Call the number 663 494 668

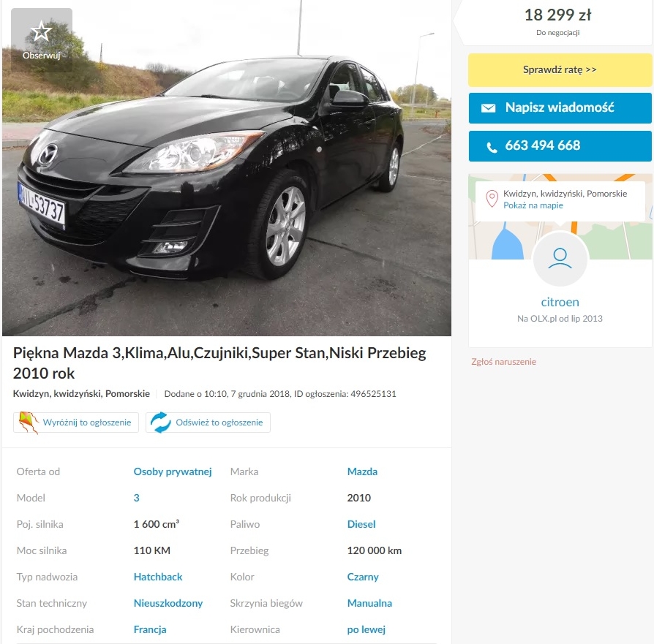(560, 146)
